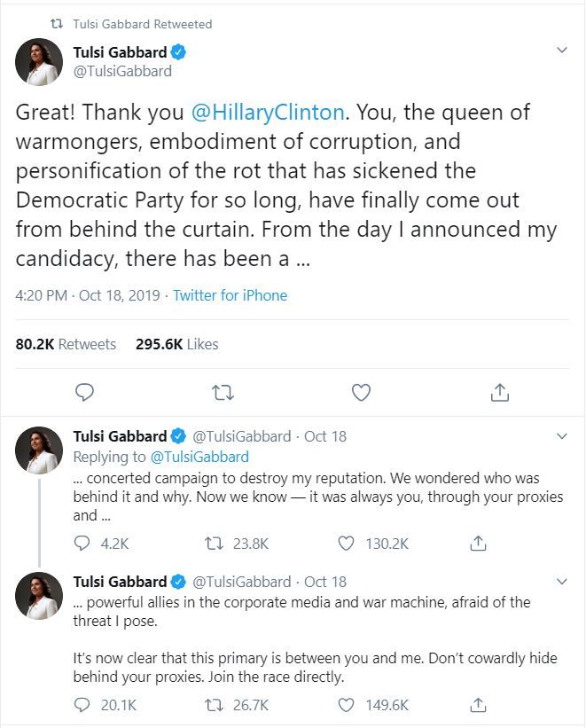Share the main tweet via share icon
Viewport: 586px width, 728px height.
pos(499,391)
